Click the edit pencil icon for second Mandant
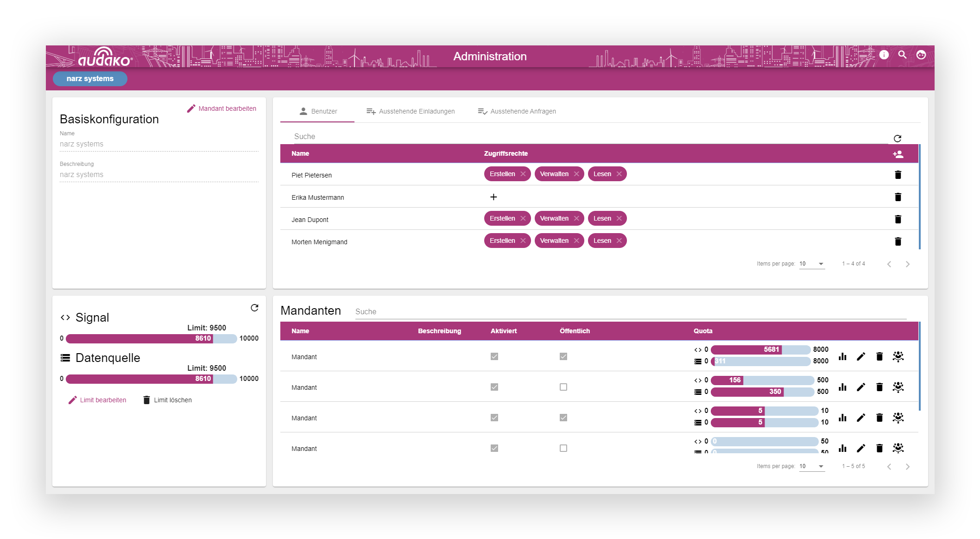 (x=860, y=387)
